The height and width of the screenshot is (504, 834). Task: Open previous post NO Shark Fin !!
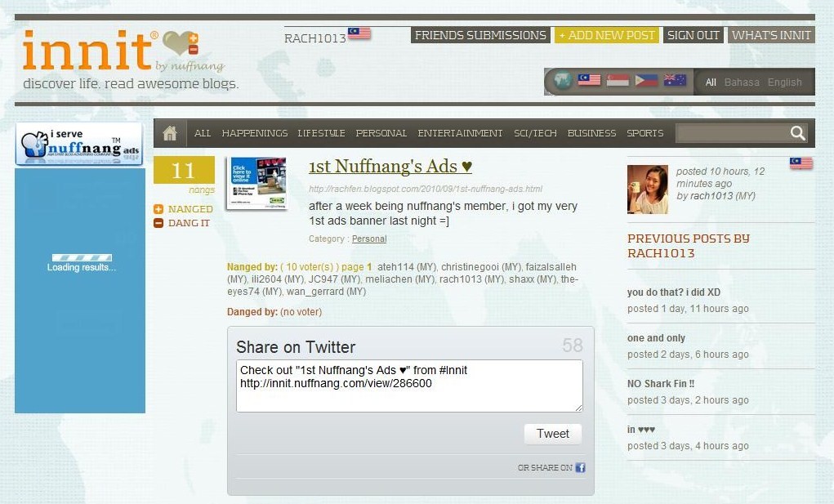point(661,383)
